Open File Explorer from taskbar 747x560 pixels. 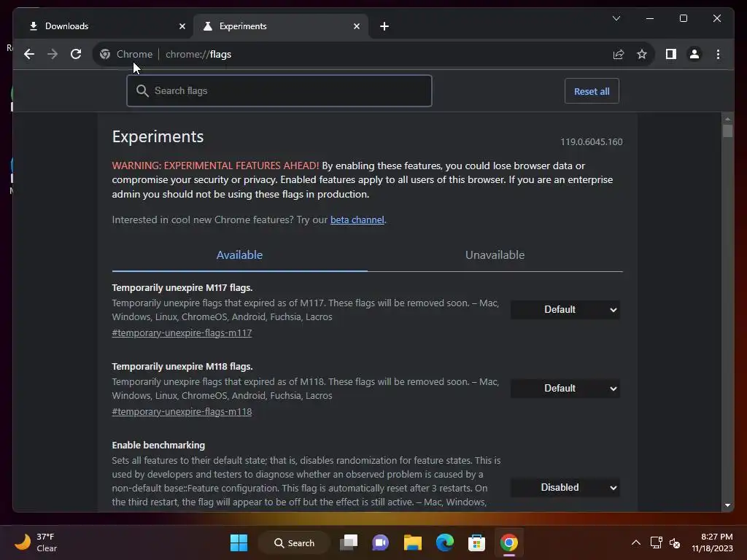coord(413,542)
